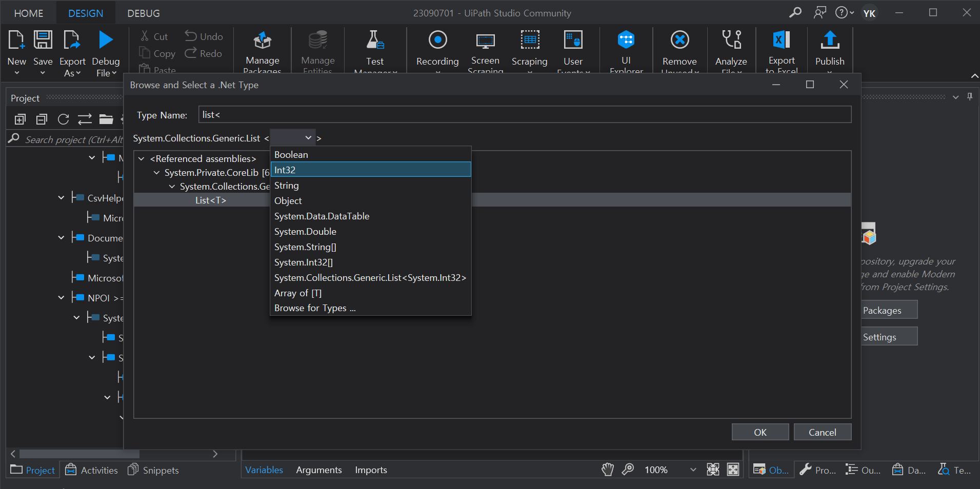The height and width of the screenshot is (489, 980).
Task: Click the New file icon
Action: point(16,40)
